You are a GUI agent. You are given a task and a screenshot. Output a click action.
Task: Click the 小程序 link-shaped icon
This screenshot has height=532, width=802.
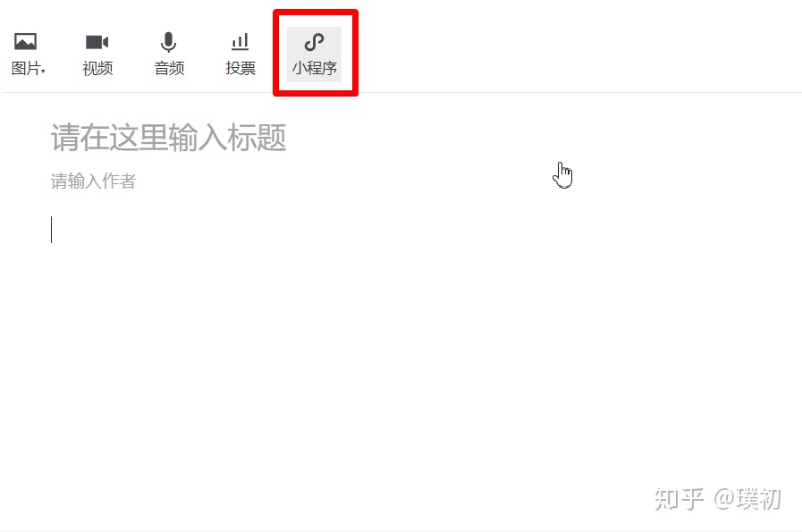click(314, 42)
